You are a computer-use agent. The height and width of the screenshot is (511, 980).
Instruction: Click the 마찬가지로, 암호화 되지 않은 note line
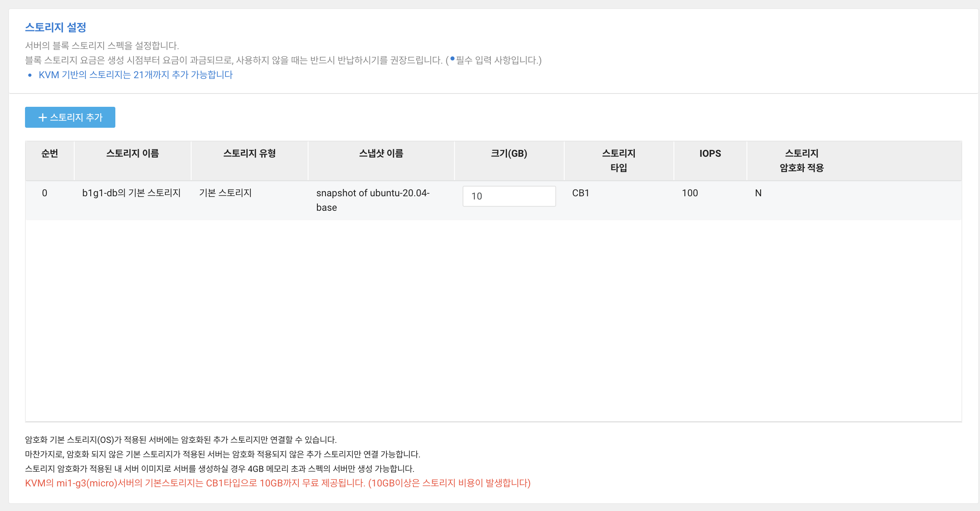click(223, 454)
